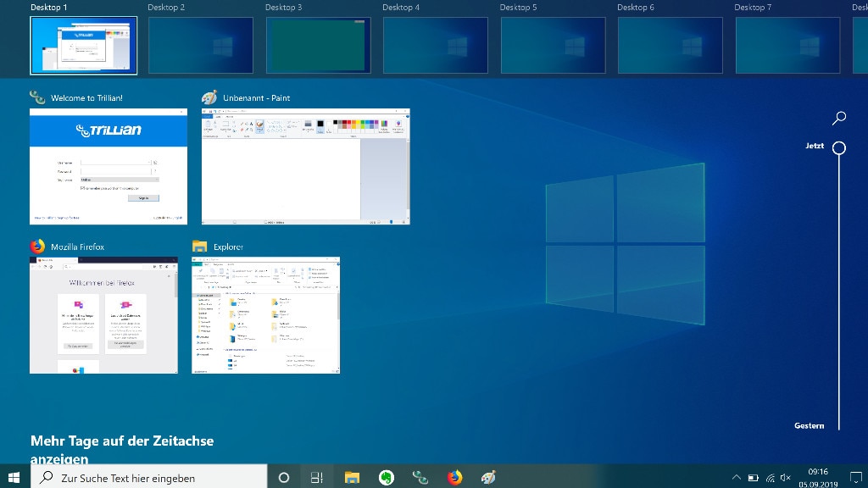The image size is (868, 488).
Task: Open the Explorer window thumbnail
Action: [266, 314]
